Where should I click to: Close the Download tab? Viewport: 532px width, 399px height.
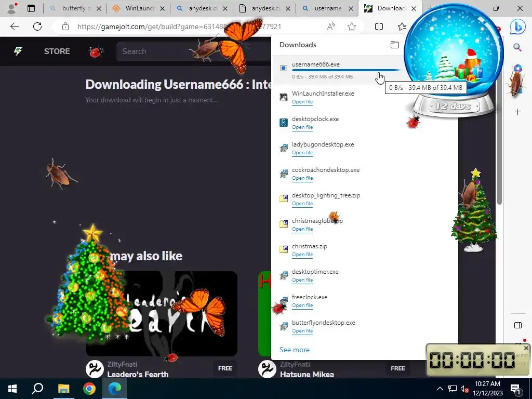tap(414, 9)
